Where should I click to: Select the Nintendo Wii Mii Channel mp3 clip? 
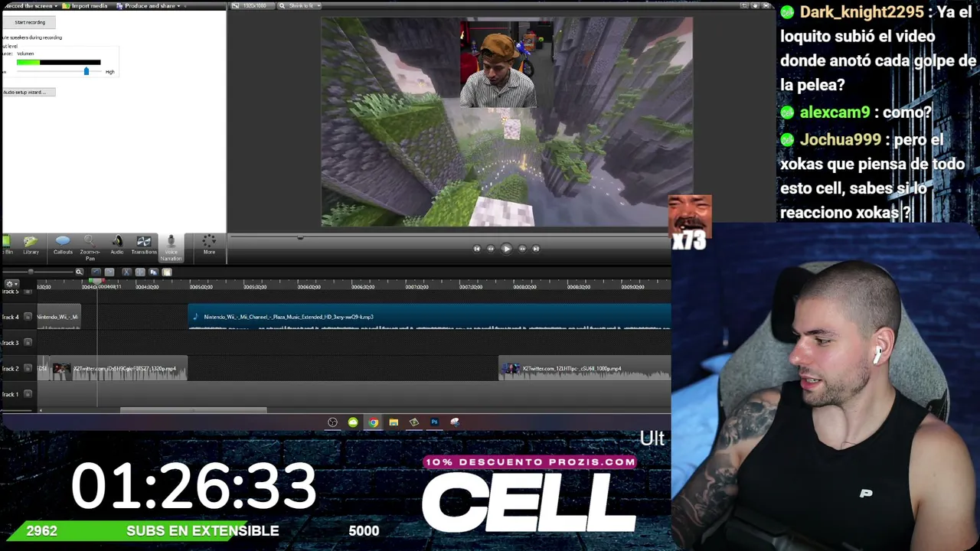pos(430,317)
